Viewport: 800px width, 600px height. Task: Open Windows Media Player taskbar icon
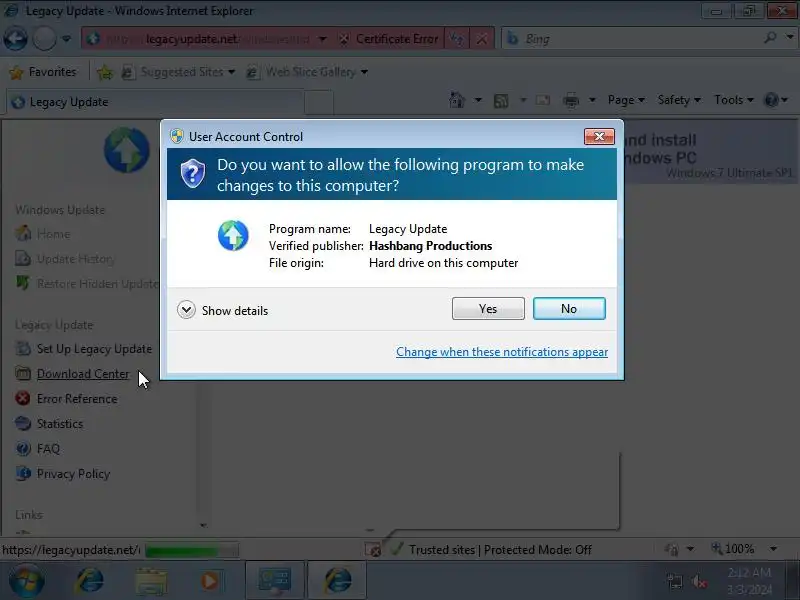[x=209, y=580]
